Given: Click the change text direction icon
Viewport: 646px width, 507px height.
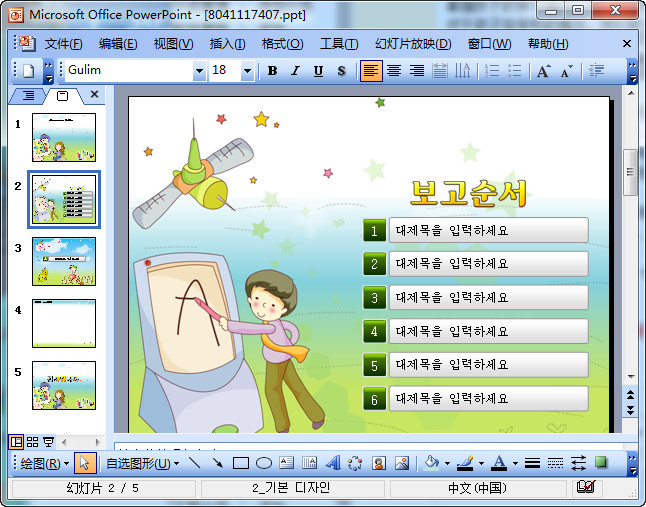Looking at the screenshot, I should (462, 71).
